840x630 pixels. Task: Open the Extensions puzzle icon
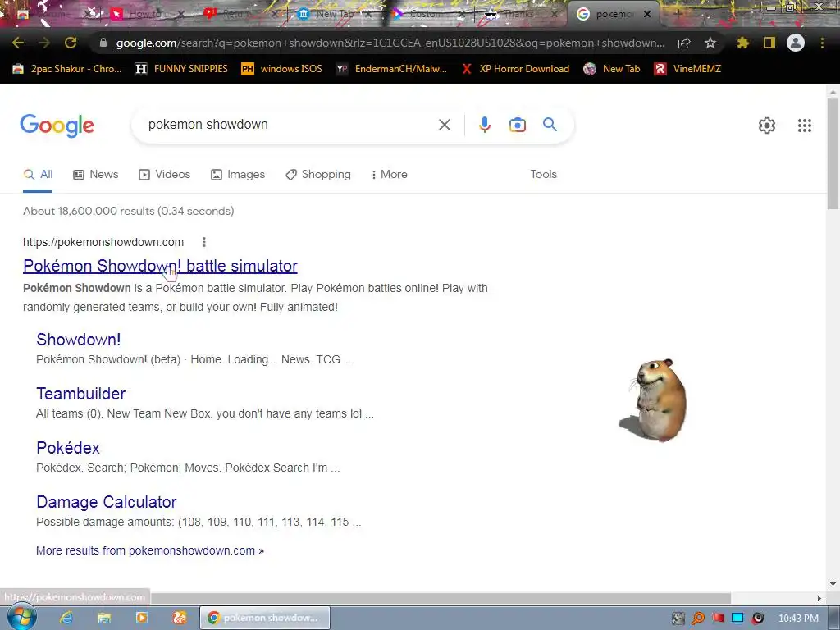pyautogui.click(x=742, y=43)
